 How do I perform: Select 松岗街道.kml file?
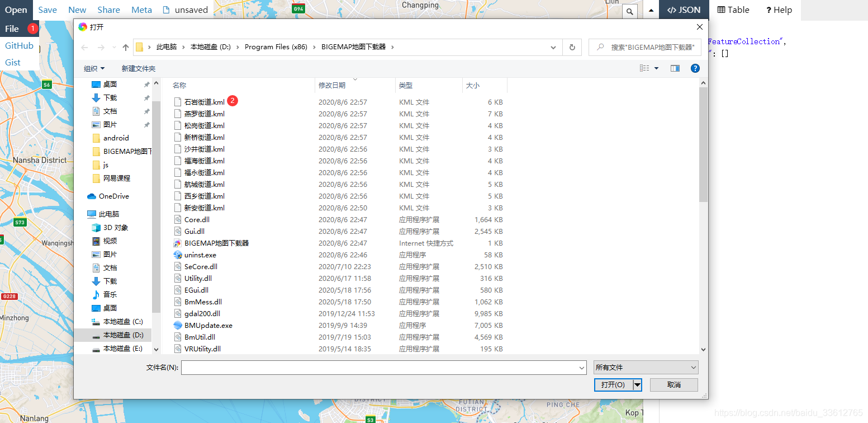point(205,125)
